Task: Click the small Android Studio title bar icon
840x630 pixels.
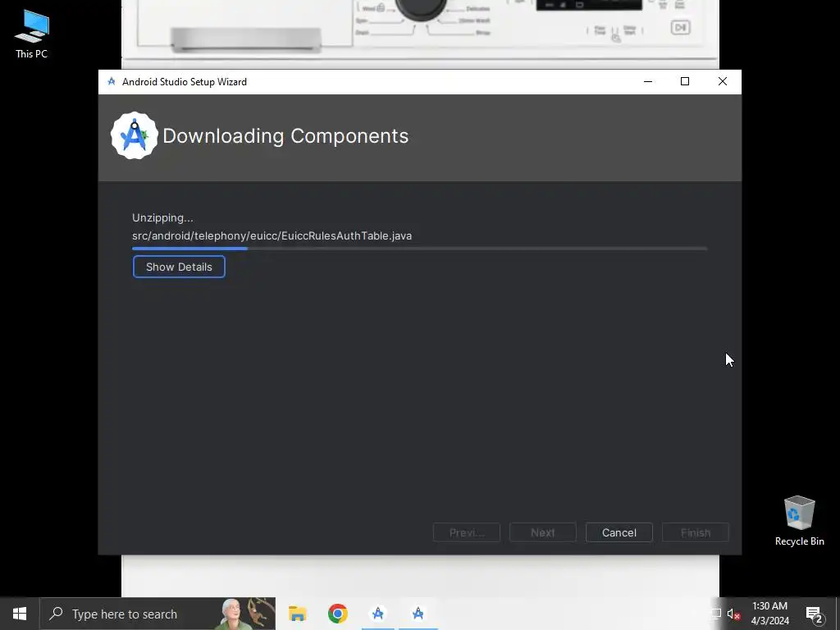Action: [112, 81]
